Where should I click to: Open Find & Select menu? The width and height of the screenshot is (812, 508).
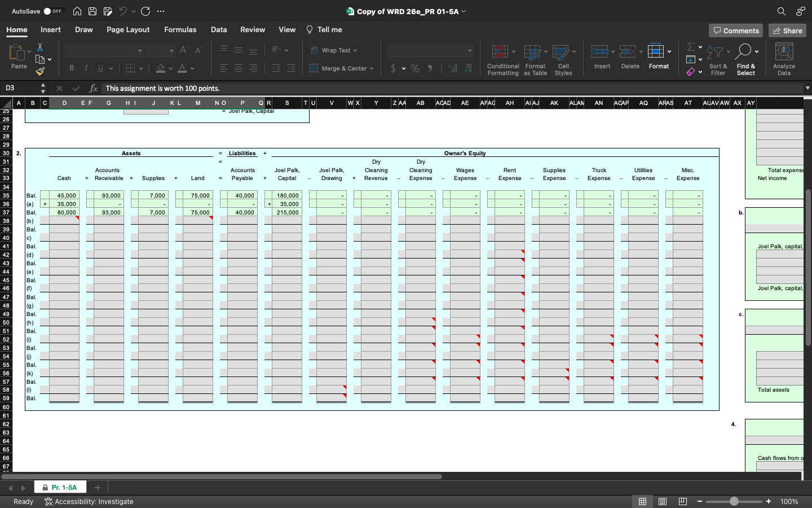pyautogui.click(x=745, y=59)
